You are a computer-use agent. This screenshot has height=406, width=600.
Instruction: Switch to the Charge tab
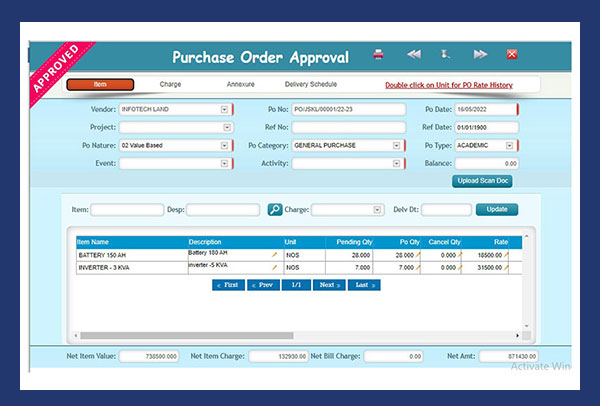coord(170,85)
